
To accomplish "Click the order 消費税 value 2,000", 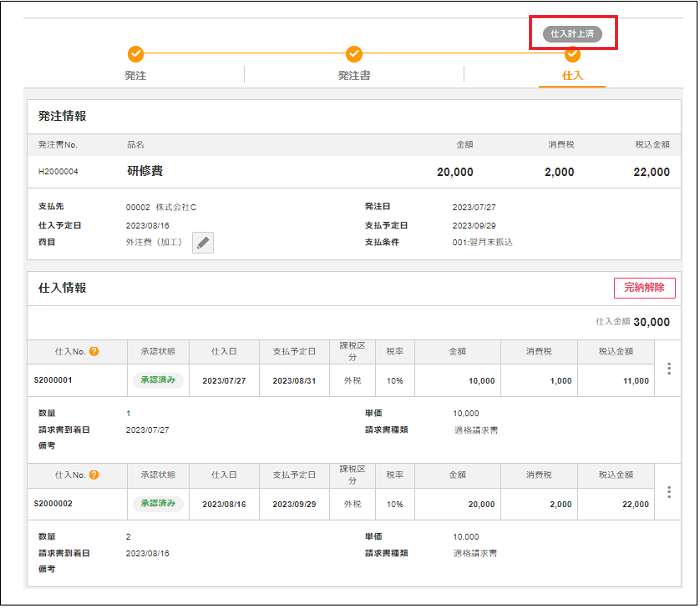I will 559,172.
